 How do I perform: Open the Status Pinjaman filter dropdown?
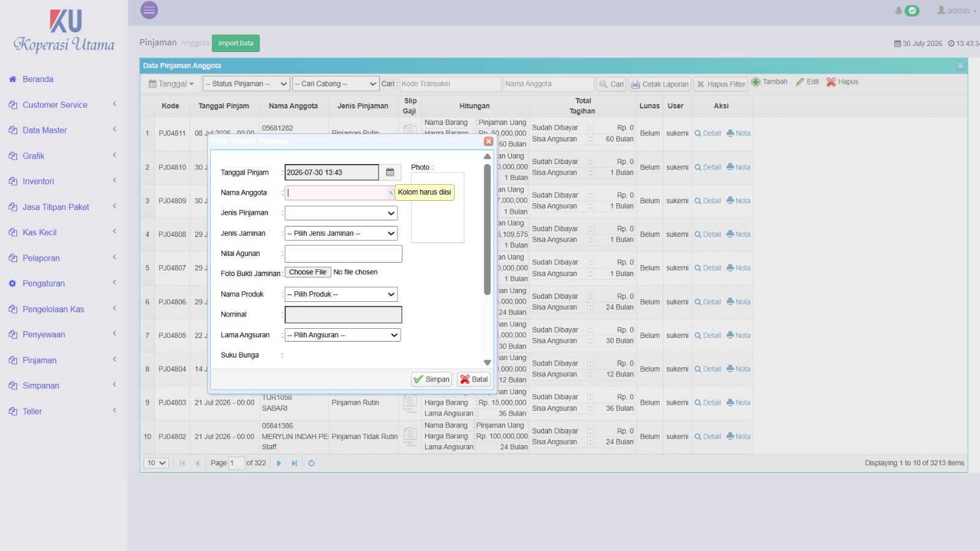point(246,84)
